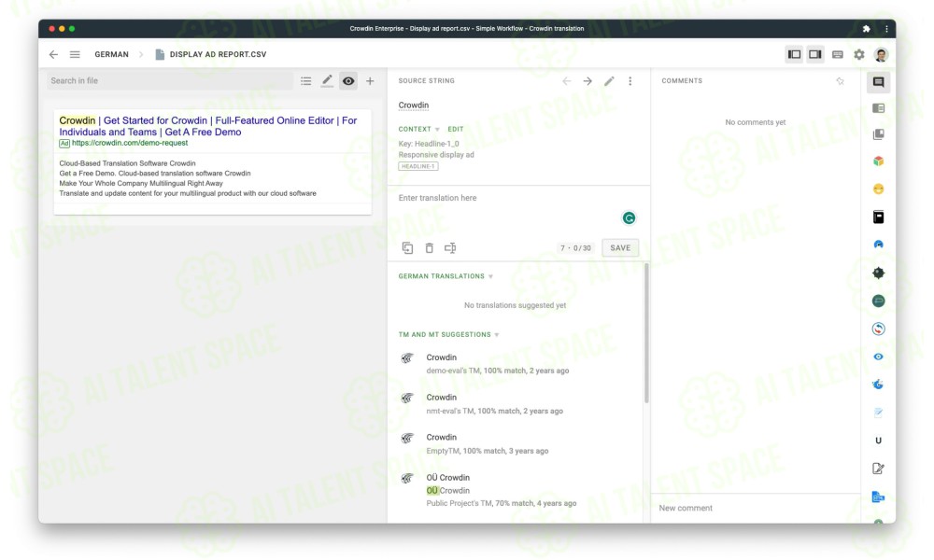The image size is (934, 560).
Task: Go to the next source string
Action: pos(587,81)
